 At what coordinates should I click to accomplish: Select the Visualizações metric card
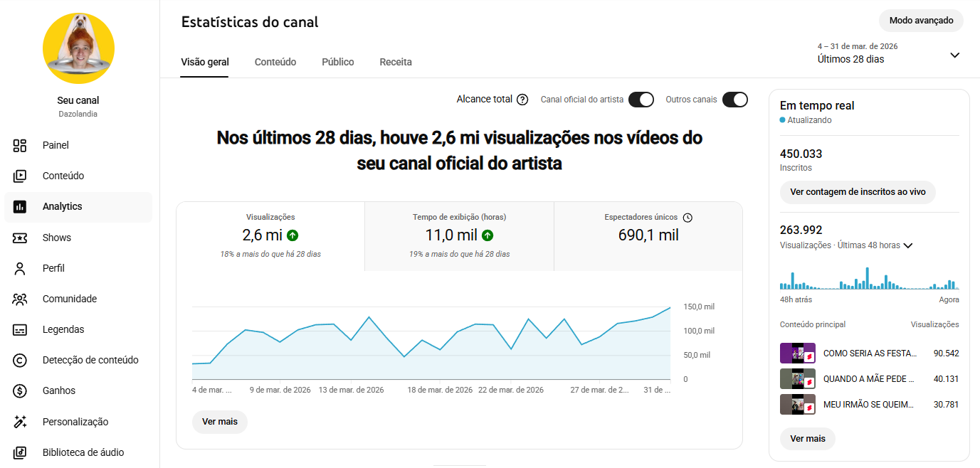tap(270, 236)
